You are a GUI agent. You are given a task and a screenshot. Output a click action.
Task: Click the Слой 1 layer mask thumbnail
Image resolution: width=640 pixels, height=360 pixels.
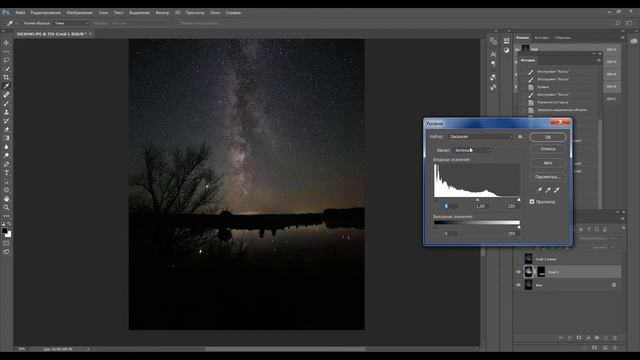[541, 272]
